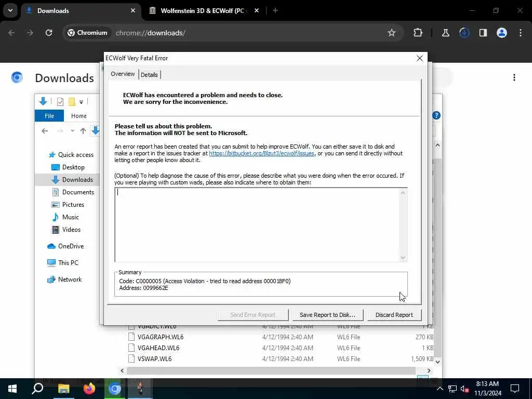Viewport: 532px width, 399px height.
Task: Click Explorer horizontal scrollbar right arrow
Action: (x=429, y=371)
